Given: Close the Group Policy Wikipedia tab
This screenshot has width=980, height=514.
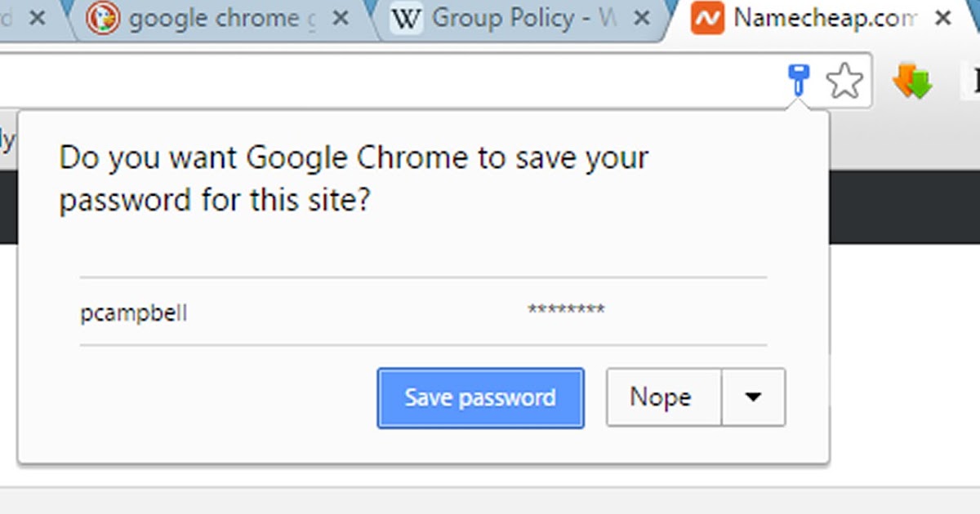Looking at the screenshot, I should [x=640, y=16].
